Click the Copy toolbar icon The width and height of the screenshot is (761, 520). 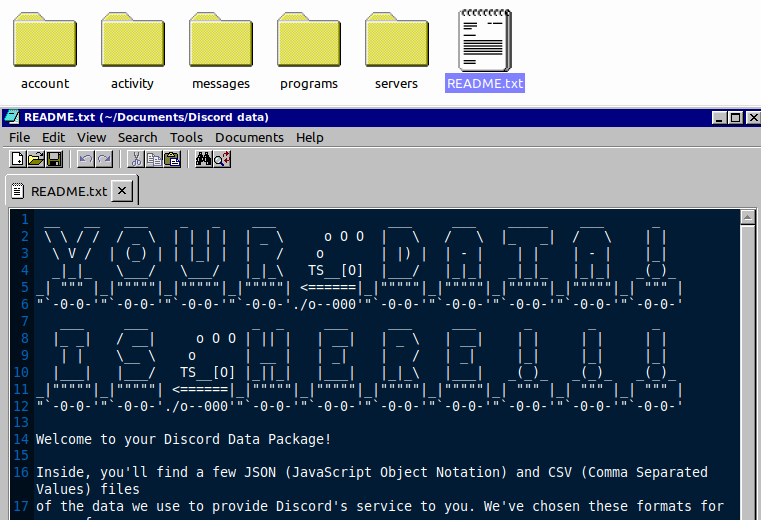pyautogui.click(x=154, y=159)
